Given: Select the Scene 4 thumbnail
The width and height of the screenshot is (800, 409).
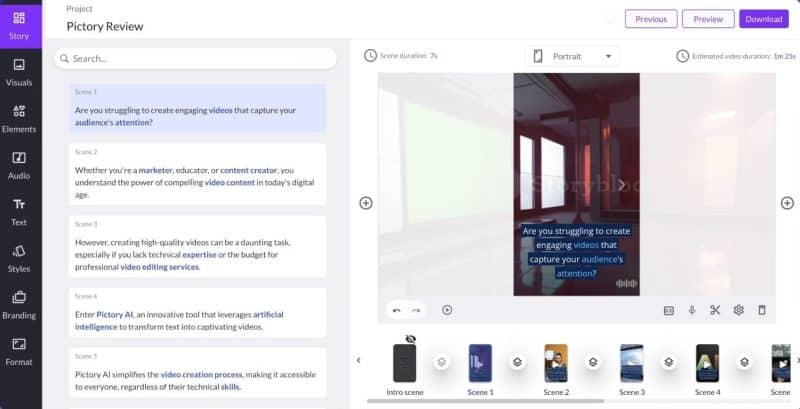Looking at the screenshot, I should (x=708, y=363).
